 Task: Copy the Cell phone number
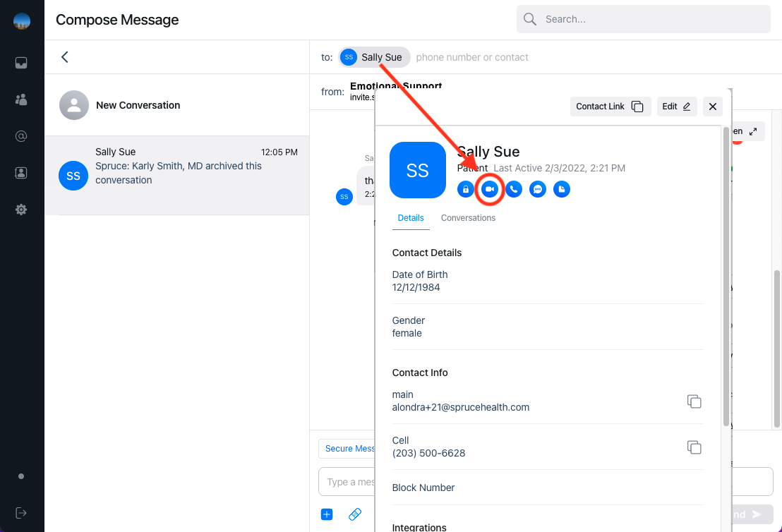tap(694, 447)
